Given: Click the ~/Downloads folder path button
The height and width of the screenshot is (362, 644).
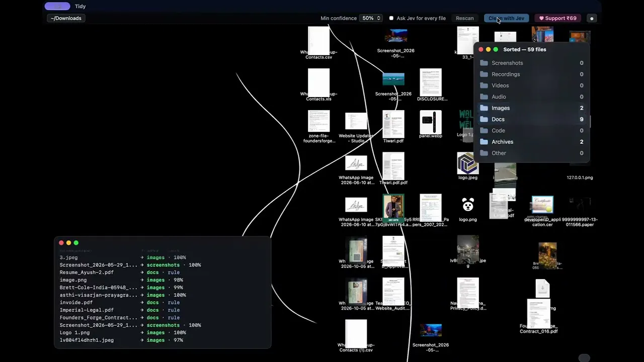Looking at the screenshot, I should pos(66,19).
